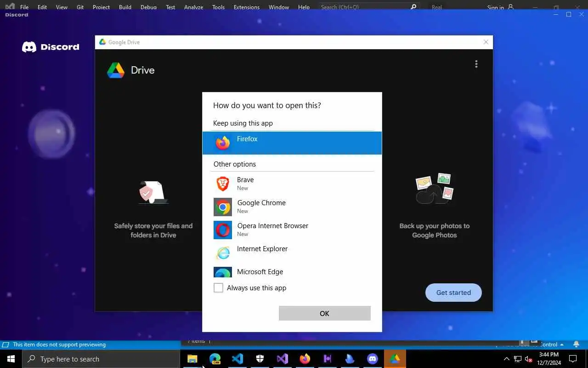Viewport: 588px width, 368px height.
Task: Open Visual Studio Tools menu
Action: pyautogui.click(x=219, y=7)
